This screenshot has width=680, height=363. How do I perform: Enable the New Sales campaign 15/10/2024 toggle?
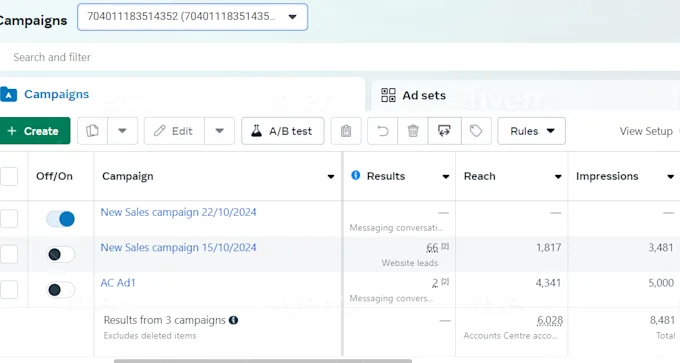pos(60,254)
